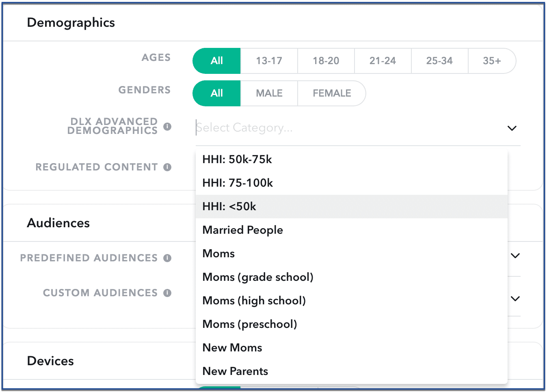
Task: Select New Moms category
Action: click(352, 348)
